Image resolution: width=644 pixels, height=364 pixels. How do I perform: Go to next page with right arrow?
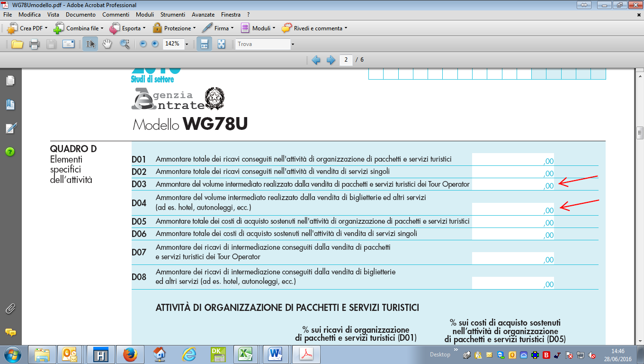tap(331, 60)
